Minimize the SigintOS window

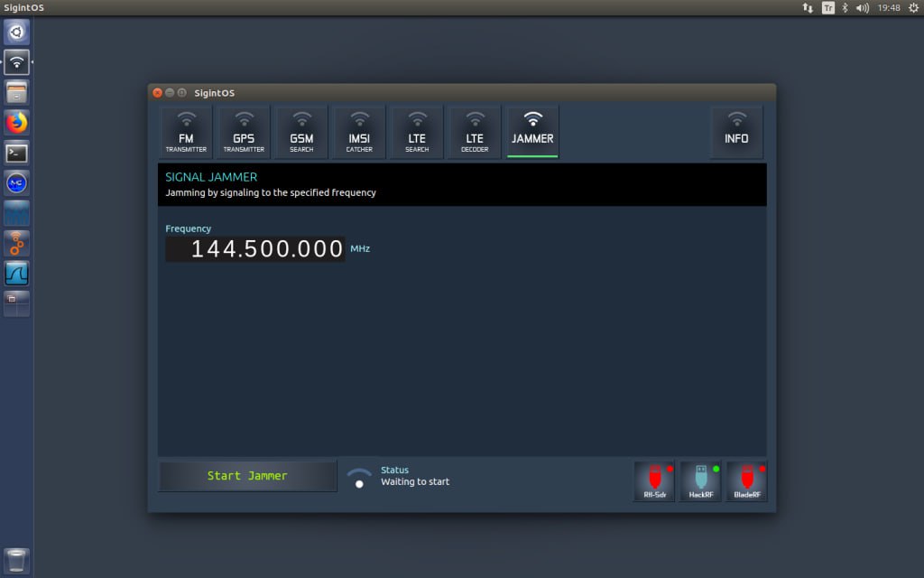170,93
